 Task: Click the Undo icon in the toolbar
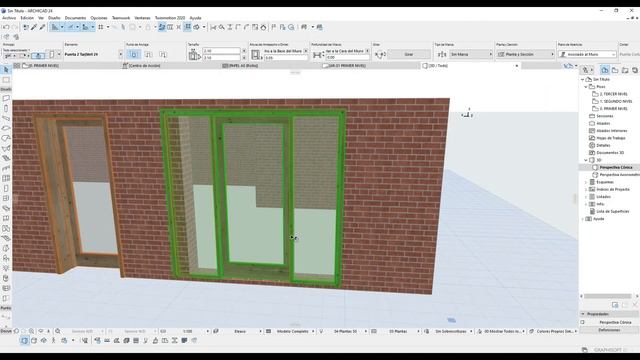[6, 27]
